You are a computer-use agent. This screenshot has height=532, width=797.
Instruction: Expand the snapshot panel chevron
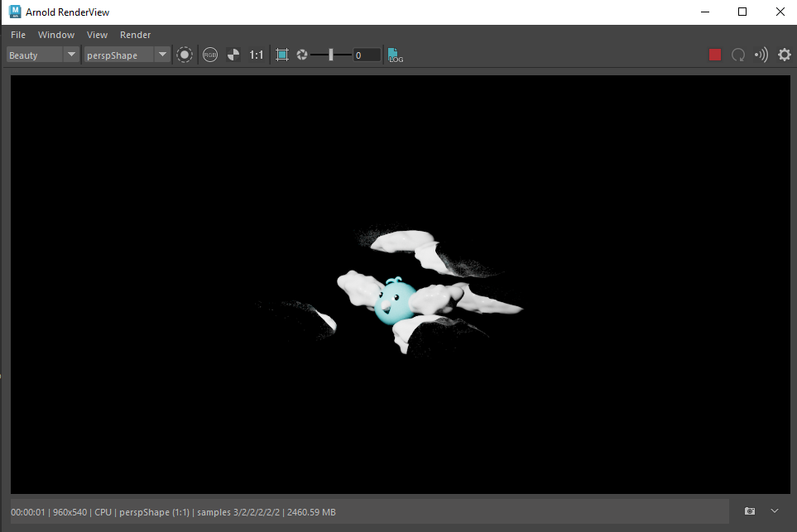[x=774, y=511]
